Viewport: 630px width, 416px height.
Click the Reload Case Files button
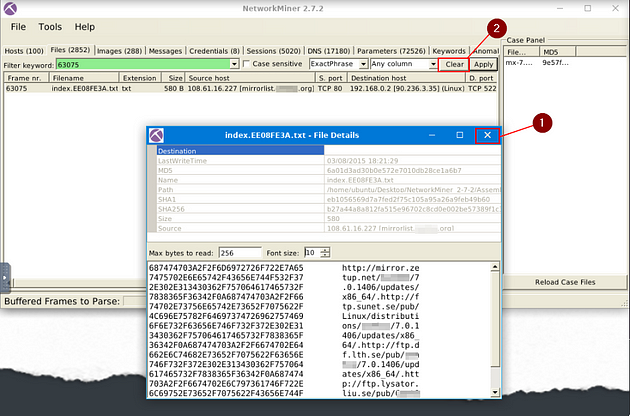tap(565, 282)
